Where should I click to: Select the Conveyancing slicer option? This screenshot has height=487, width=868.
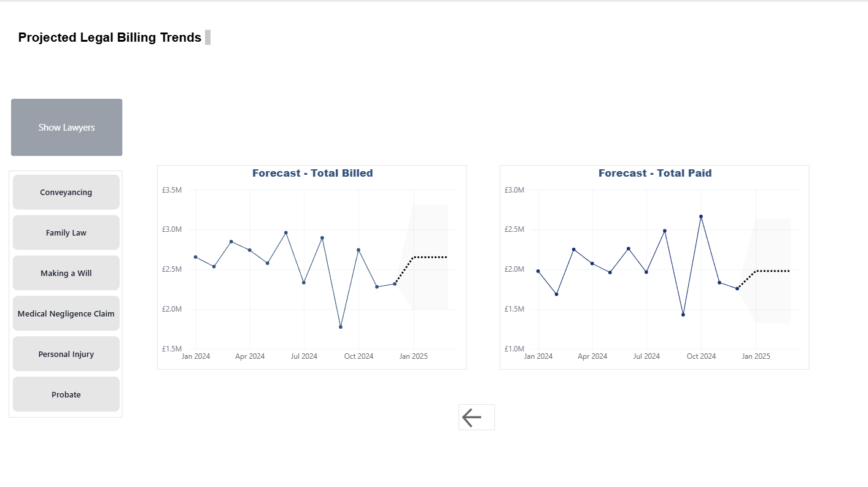(66, 193)
